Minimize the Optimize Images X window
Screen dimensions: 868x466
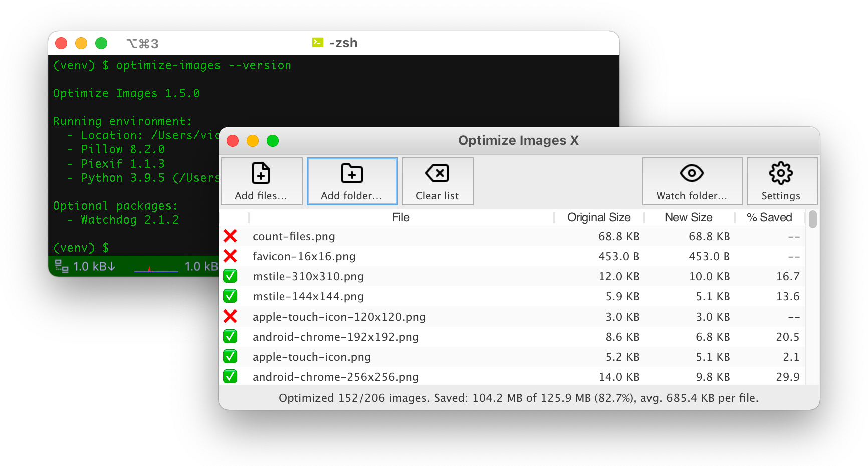pyautogui.click(x=253, y=141)
